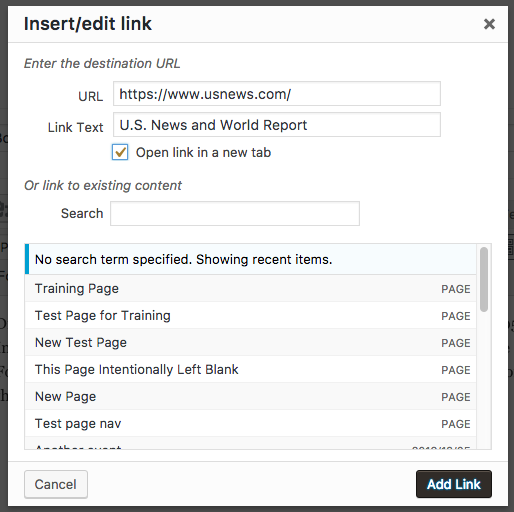Click the PAGE tag beside New Page
The height and width of the screenshot is (512, 514).
[456, 397]
